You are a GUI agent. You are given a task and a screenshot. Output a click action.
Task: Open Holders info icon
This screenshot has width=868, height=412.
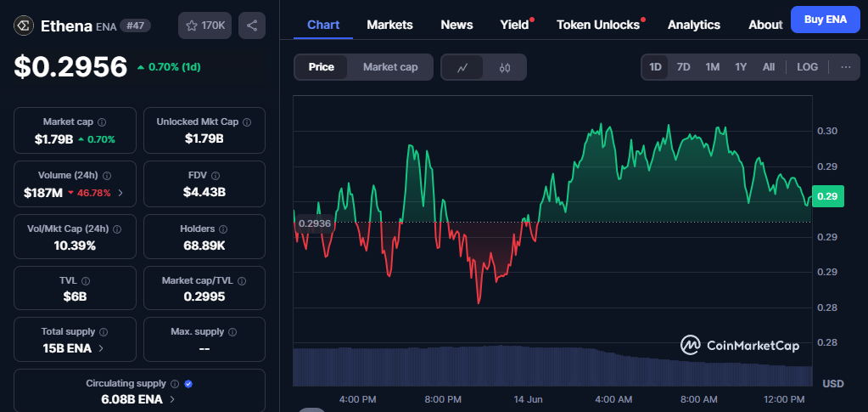[x=224, y=229]
